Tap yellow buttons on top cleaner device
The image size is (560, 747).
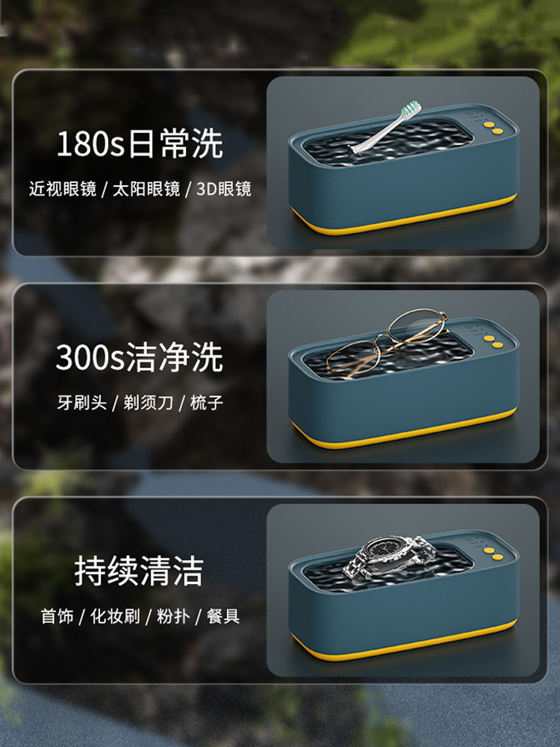(x=492, y=128)
